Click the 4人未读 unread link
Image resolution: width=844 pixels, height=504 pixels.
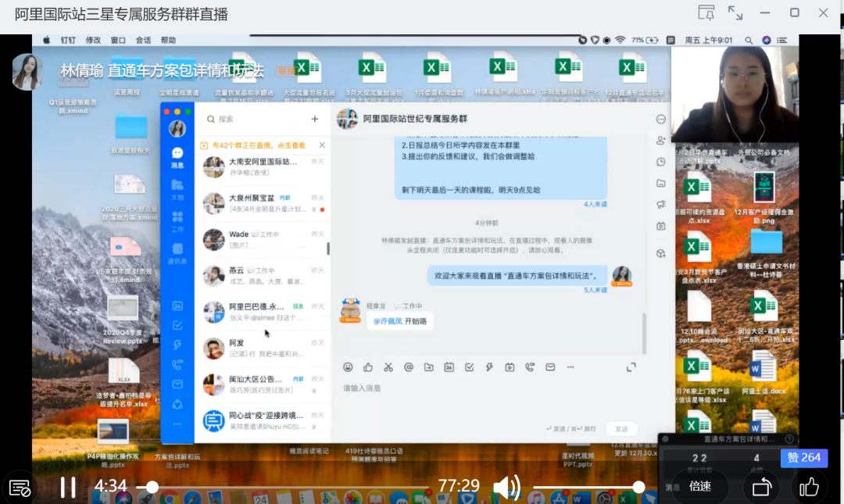point(595,205)
